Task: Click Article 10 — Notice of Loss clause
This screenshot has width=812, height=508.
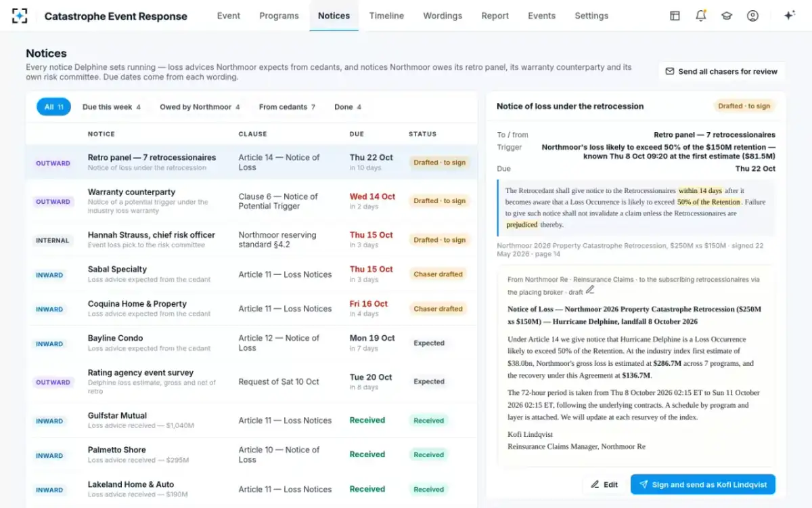Action: (279, 454)
